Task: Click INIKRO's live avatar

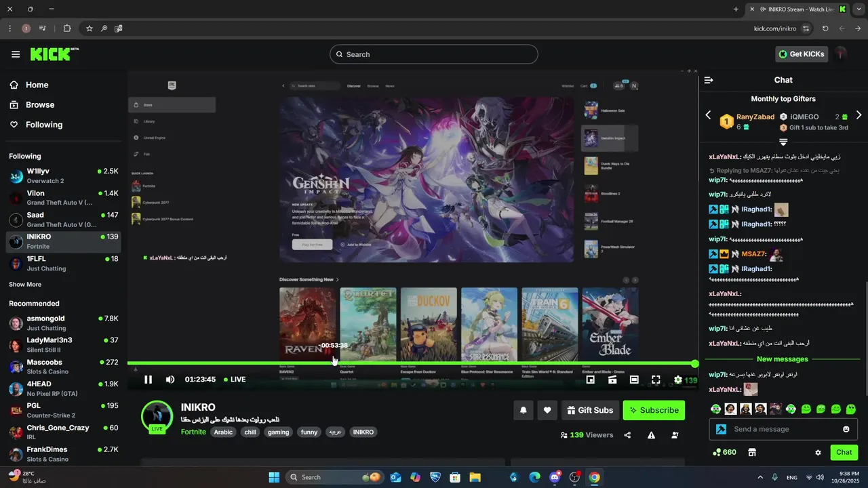Action: tap(157, 416)
